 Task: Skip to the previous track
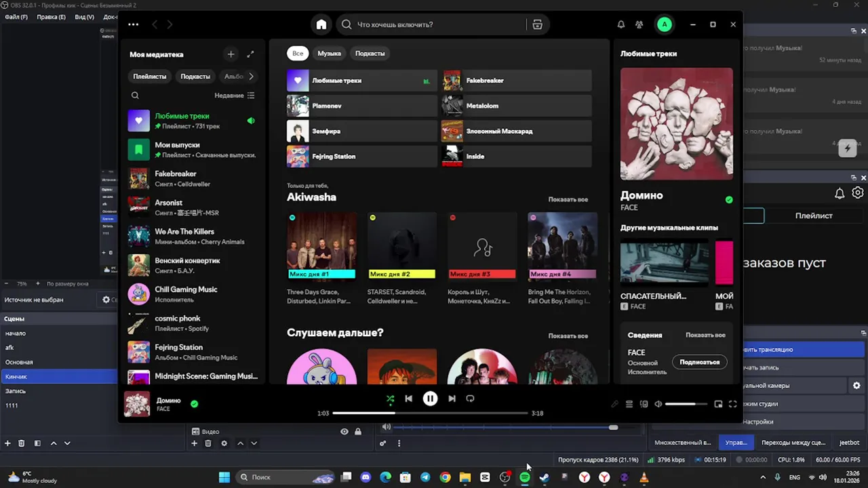pos(408,399)
